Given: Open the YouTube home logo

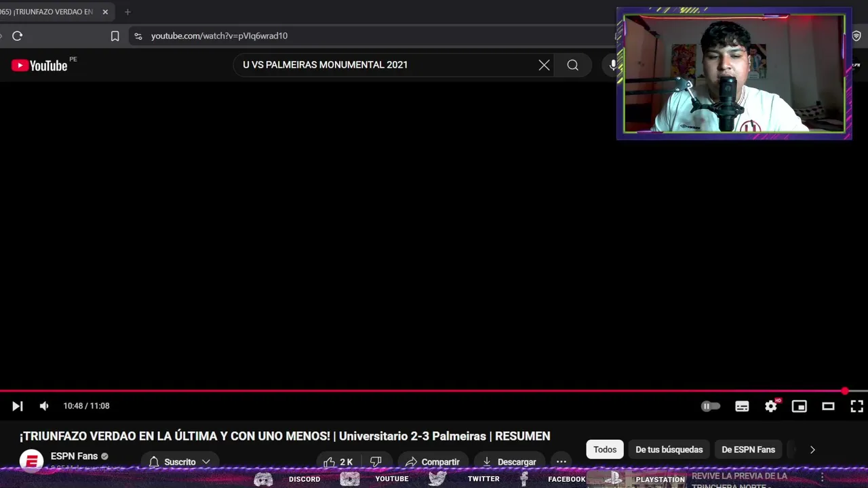Looking at the screenshot, I should click(39, 66).
